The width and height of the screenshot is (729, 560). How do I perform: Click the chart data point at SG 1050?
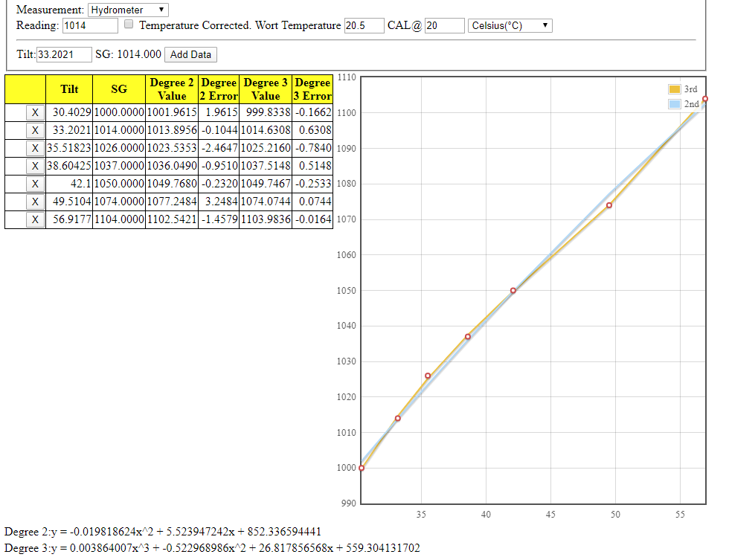tap(513, 291)
